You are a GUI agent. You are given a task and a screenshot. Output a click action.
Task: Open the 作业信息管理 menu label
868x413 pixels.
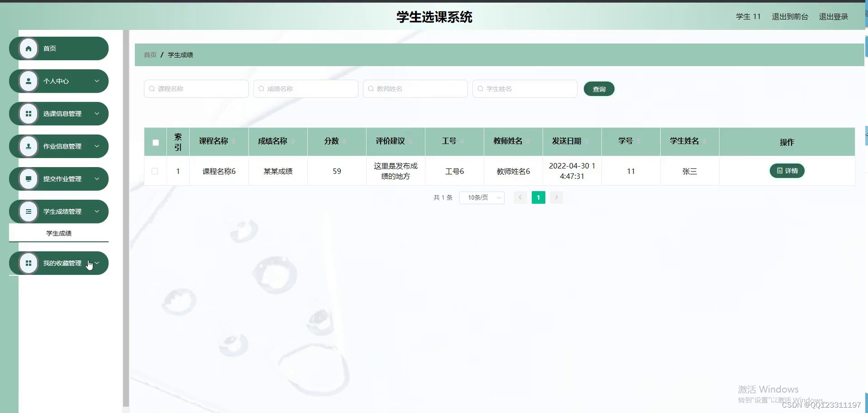(x=62, y=146)
